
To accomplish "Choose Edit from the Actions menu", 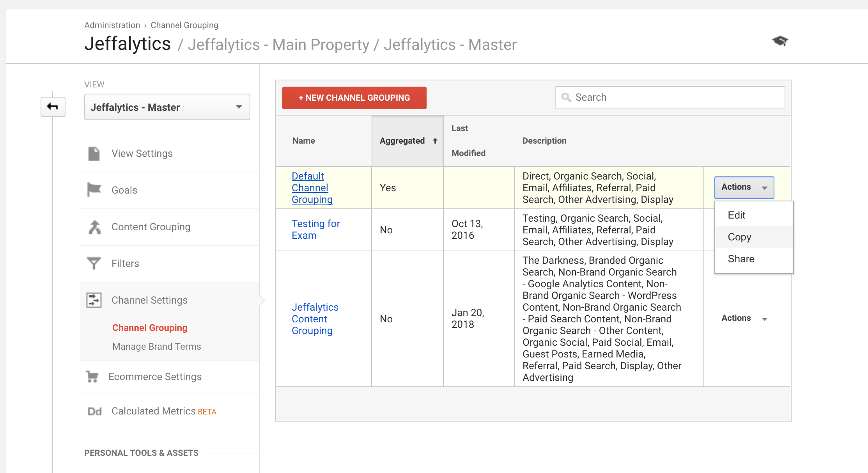I will [736, 215].
